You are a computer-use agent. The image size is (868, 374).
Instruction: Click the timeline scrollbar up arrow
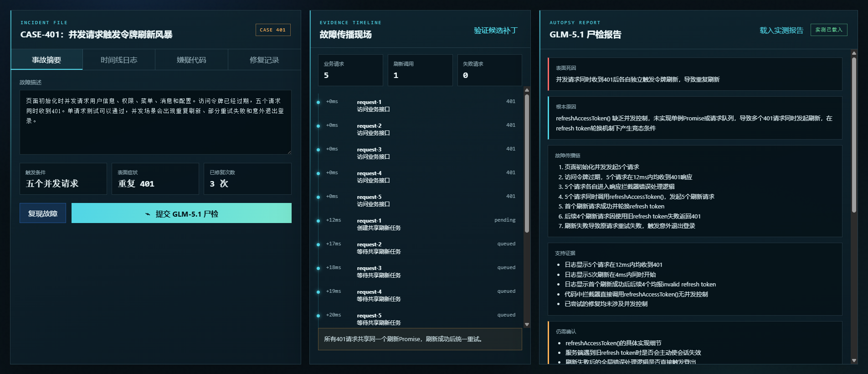[x=527, y=90]
